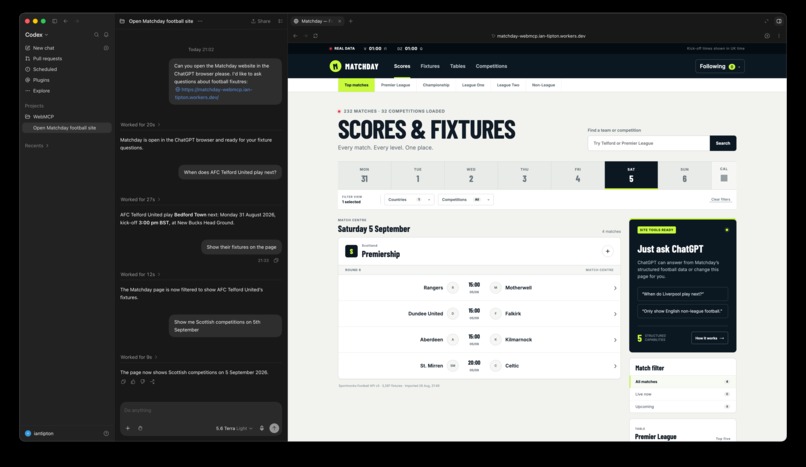The height and width of the screenshot is (467, 806).
Task: Click the microphone icon in composer
Action: point(262,428)
